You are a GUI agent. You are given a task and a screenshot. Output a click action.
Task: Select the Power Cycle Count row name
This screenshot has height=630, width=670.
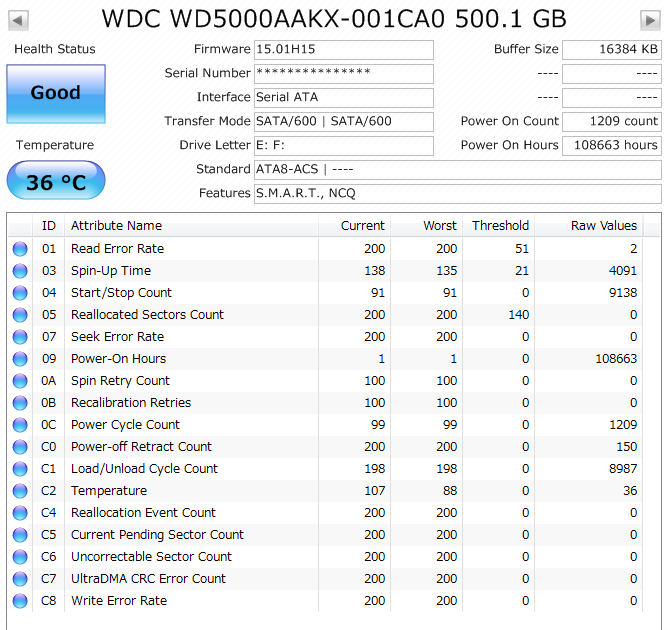[x=125, y=425]
